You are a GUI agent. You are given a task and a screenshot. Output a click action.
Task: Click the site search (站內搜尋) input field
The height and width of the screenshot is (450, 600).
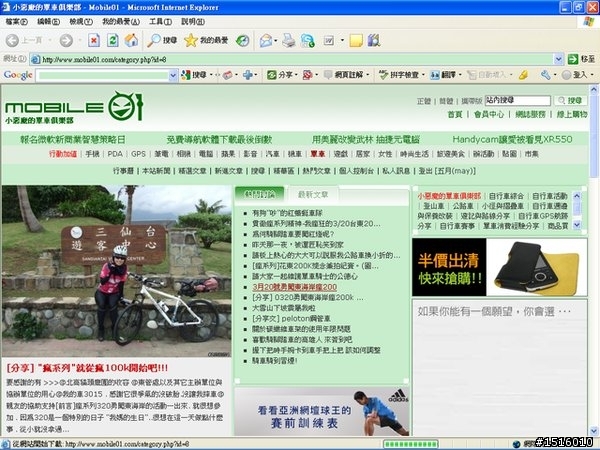[x=517, y=100]
